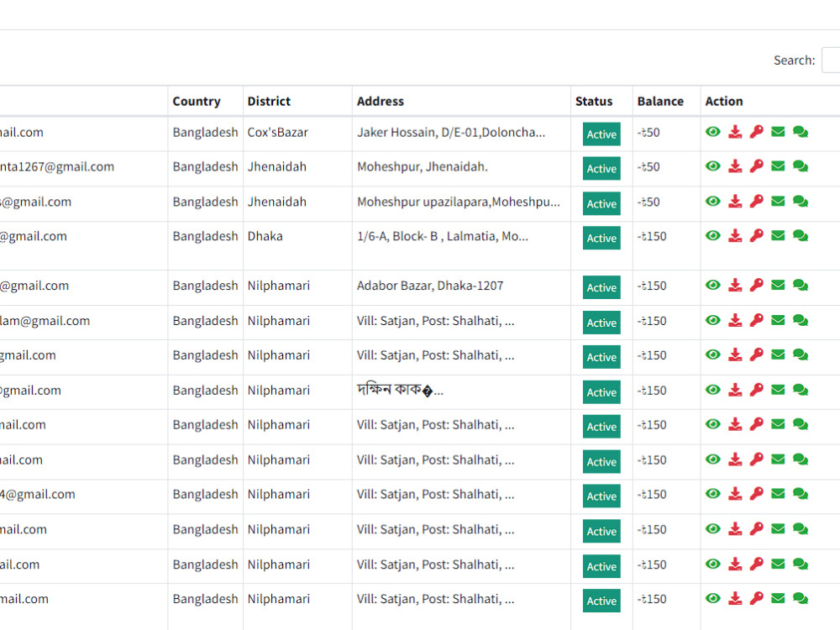
Task: Key icon in Moheshpur upazilapara row
Action: pyautogui.click(x=757, y=202)
